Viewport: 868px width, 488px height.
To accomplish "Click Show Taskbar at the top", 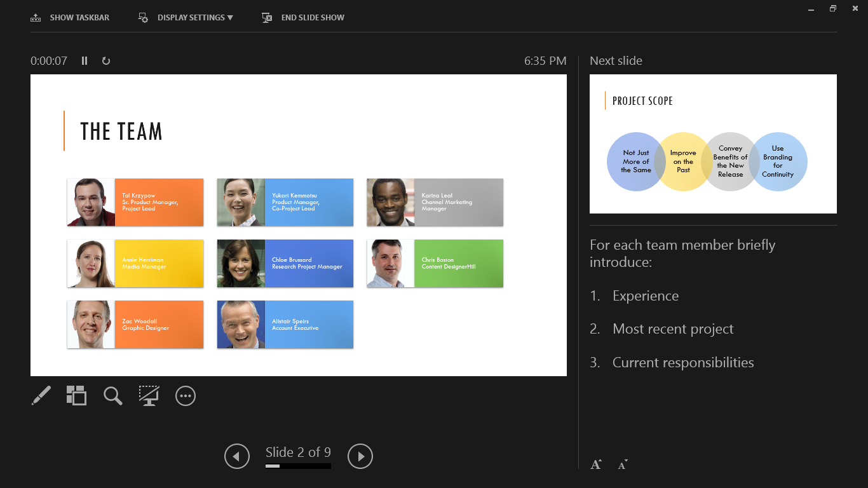I will pyautogui.click(x=71, y=18).
